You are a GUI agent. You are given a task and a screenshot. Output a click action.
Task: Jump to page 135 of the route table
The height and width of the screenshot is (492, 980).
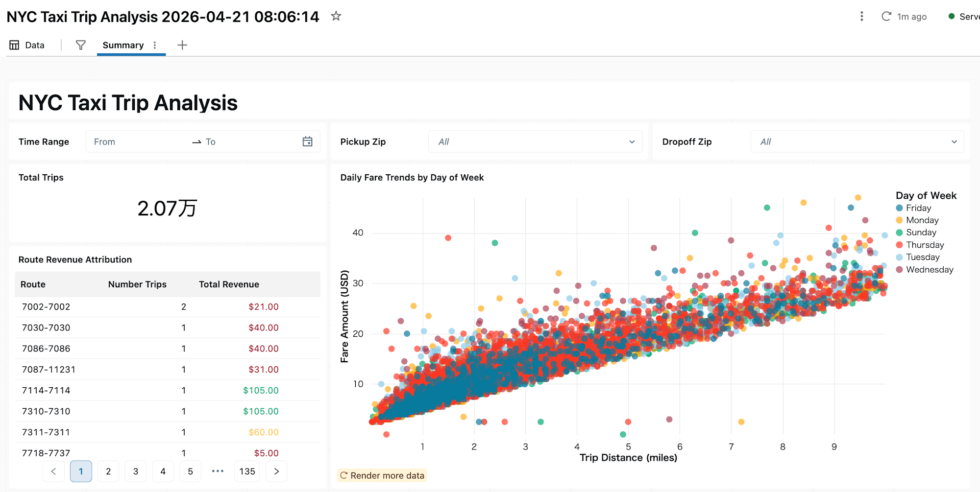tap(247, 471)
